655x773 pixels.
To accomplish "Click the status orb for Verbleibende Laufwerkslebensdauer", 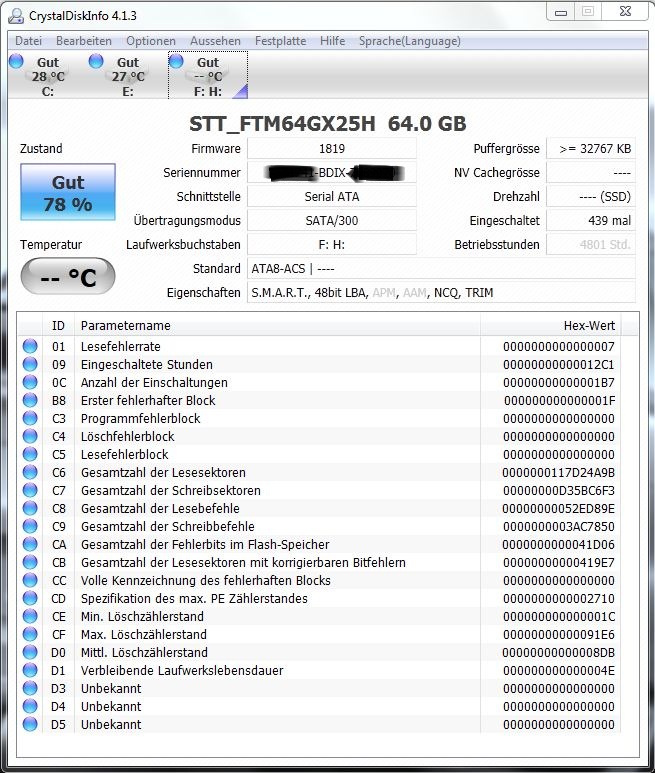I will click(30, 670).
